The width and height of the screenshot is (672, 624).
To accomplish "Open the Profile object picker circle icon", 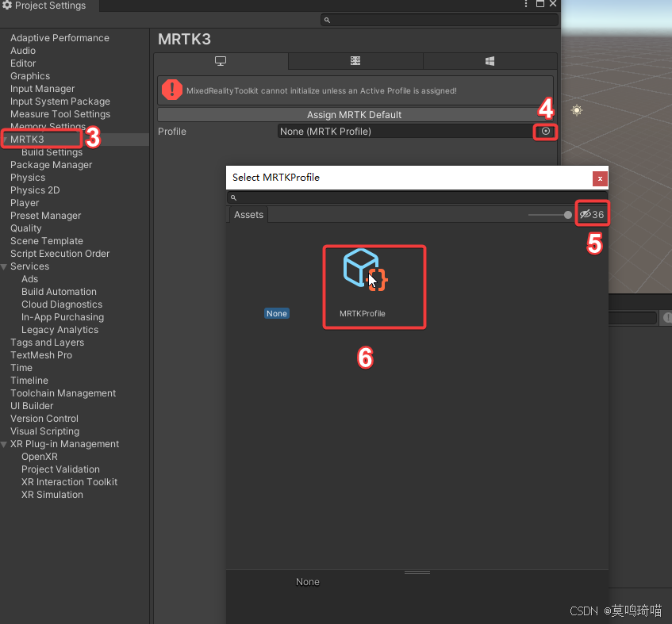I will tap(546, 131).
